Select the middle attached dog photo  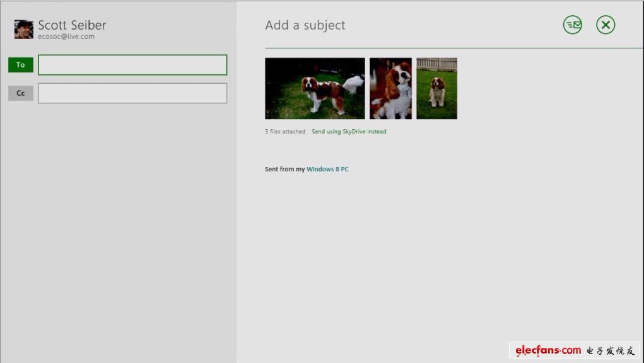(390, 88)
